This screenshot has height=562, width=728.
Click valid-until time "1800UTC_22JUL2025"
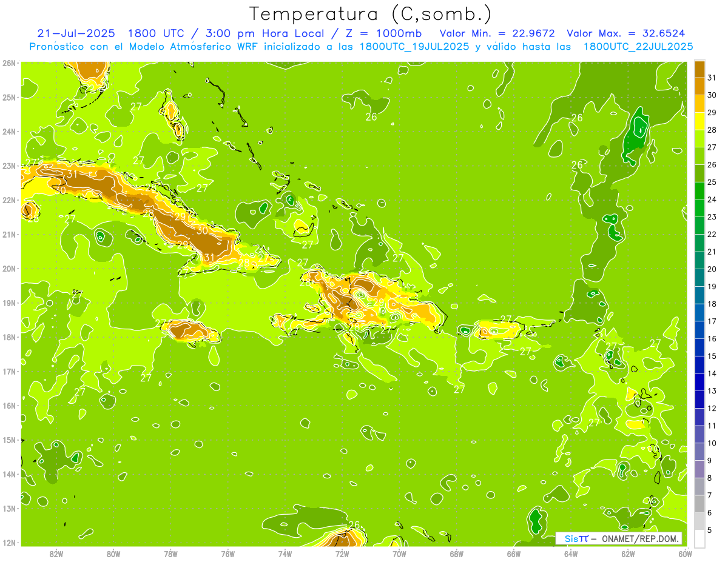[x=638, y=47]
